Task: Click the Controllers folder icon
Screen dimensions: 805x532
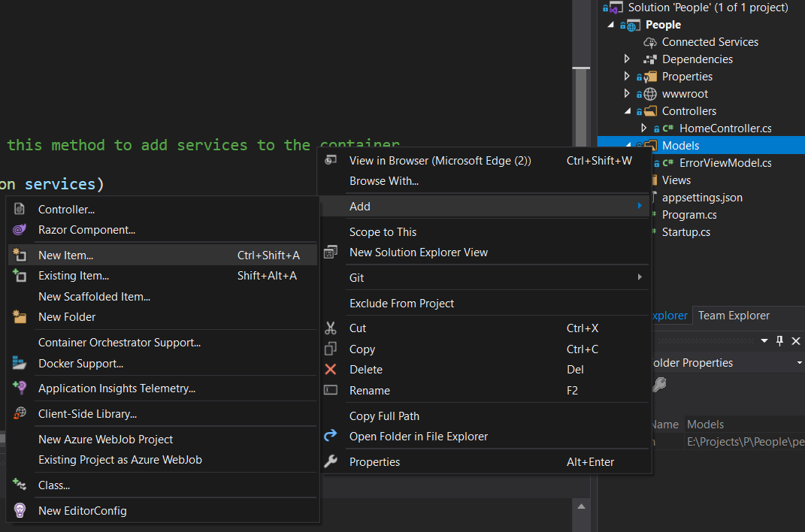Action: (x=650, y=110)
